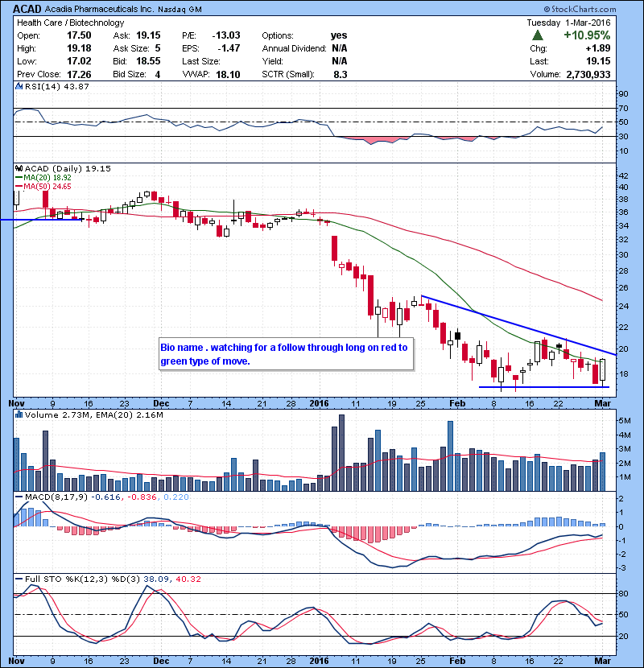Click the Low value 17.02

click(x=79, y=61)
